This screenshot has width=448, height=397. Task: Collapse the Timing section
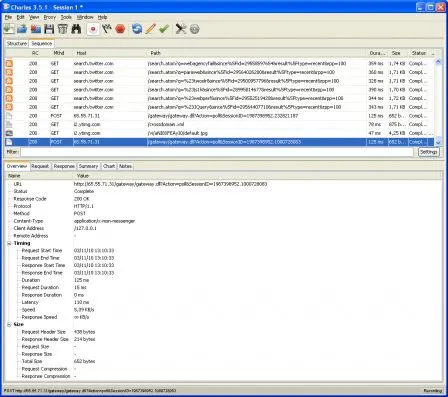click(x=9, y=243)
